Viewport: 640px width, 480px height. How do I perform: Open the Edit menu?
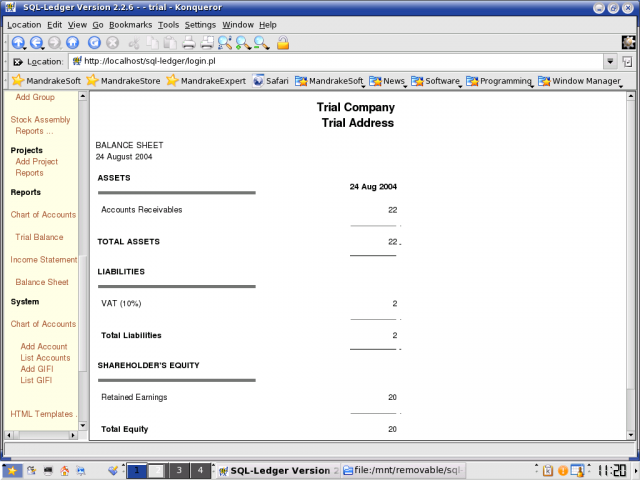[54, 25]
